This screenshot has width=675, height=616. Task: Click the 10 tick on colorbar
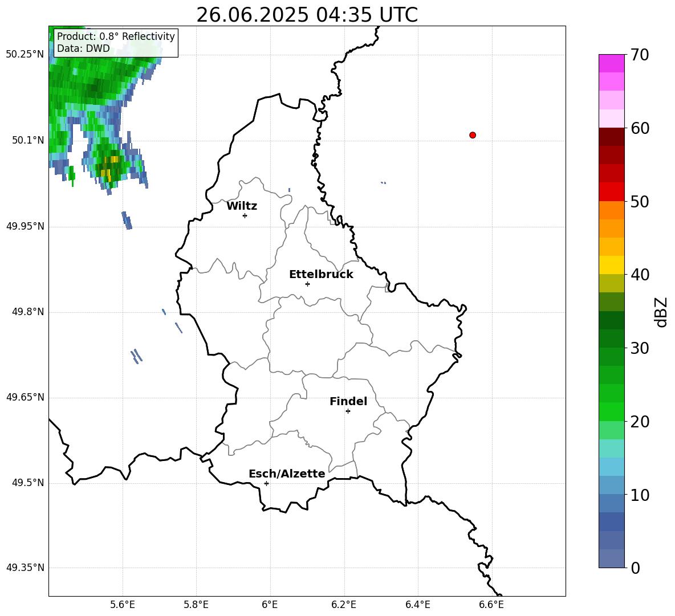coord(639,495)
